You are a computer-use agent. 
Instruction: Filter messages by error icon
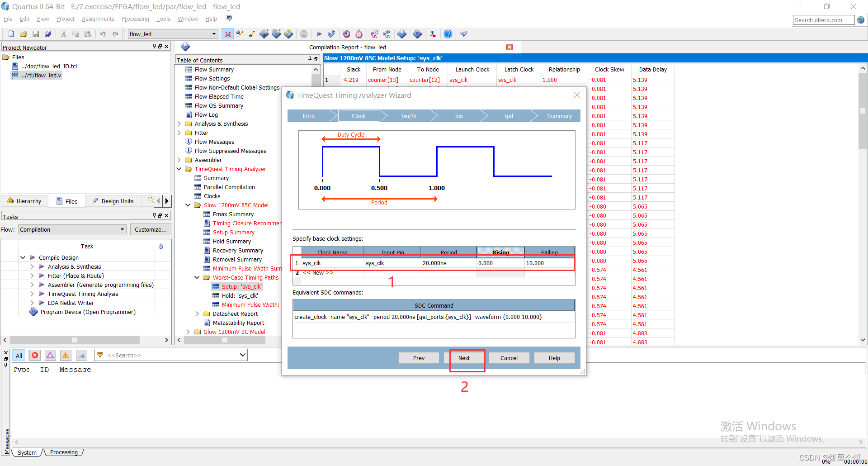pos(35,355)
